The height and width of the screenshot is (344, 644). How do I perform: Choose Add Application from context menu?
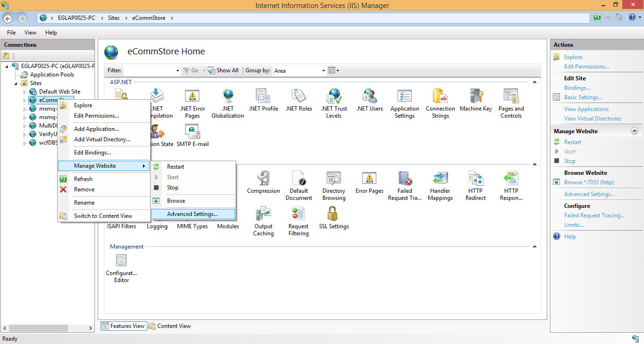(x=104, y=129)
